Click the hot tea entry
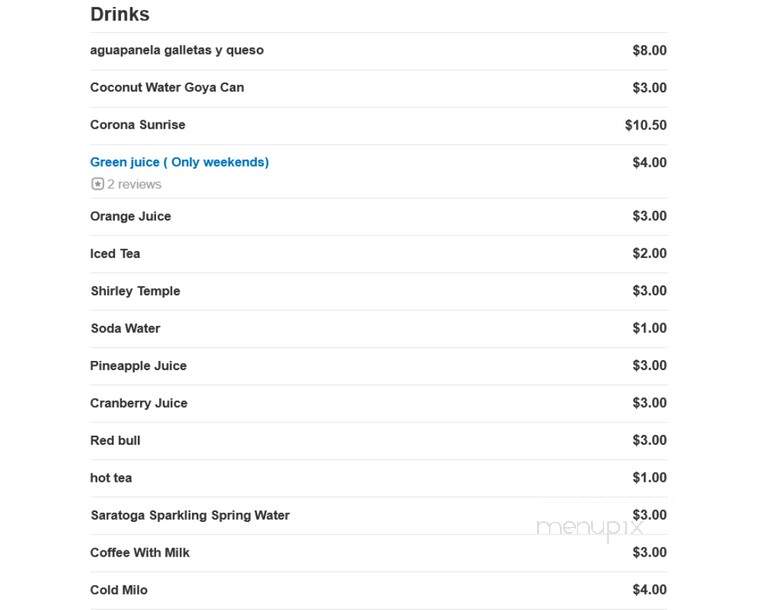769x610 pixels. (x=111, y=478)
